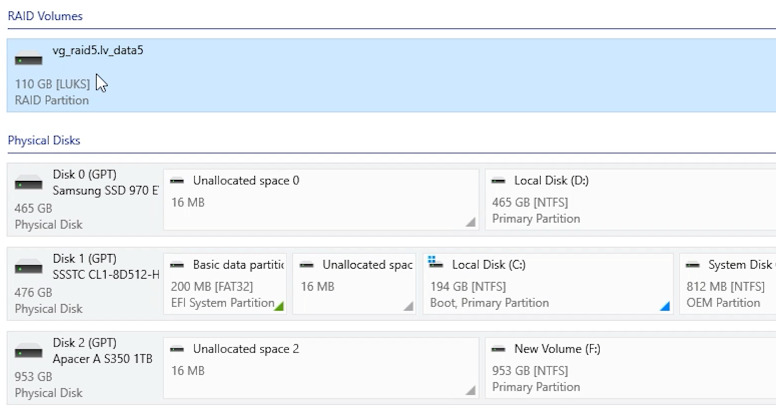776x414 pixels.
Task: Click the Disk 2 Apacer drive icon
Action: (x=28, y=351)
